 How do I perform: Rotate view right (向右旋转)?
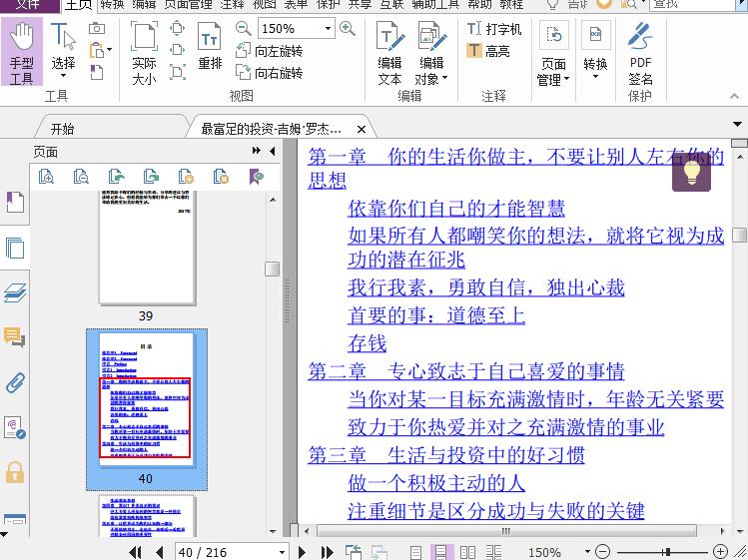(270, 73)
